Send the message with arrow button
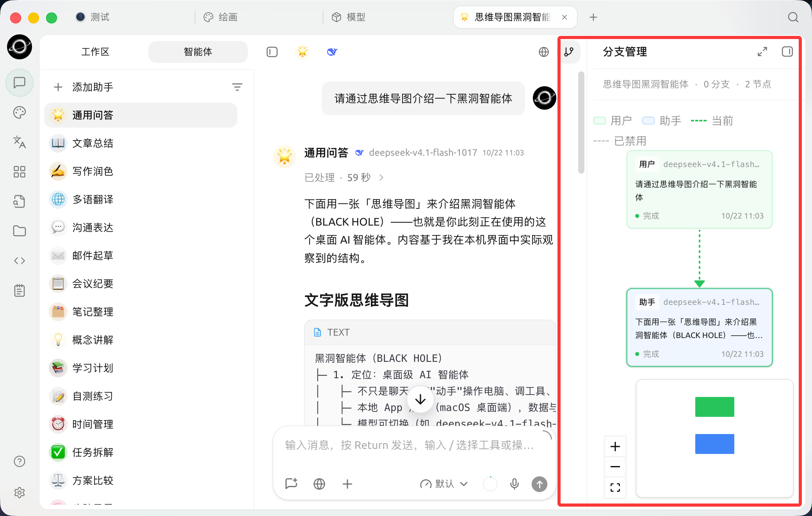 point(540,484)
